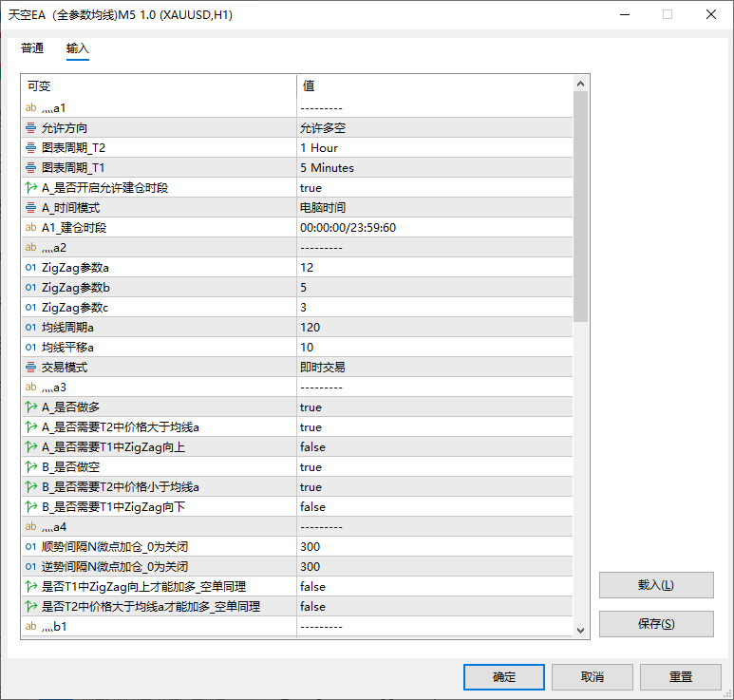Click the string icon beside ,,,,b1

click(31, 626)
